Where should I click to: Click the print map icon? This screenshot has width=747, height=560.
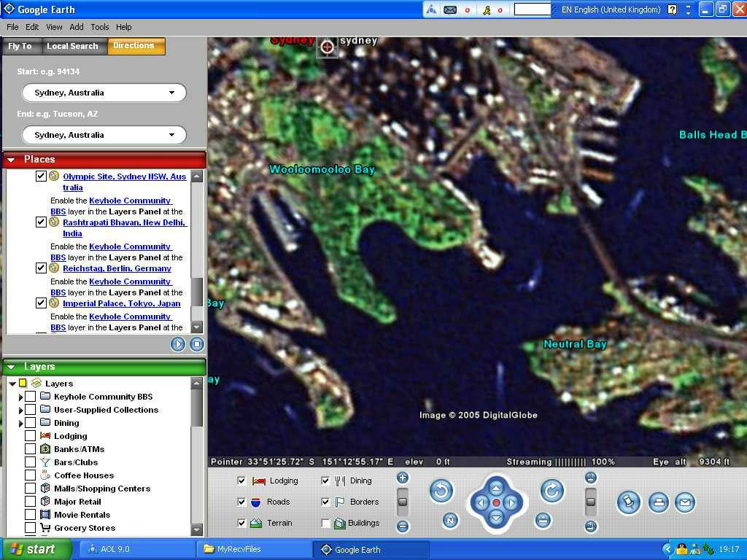pyautogui.click(x=658, y=502)
